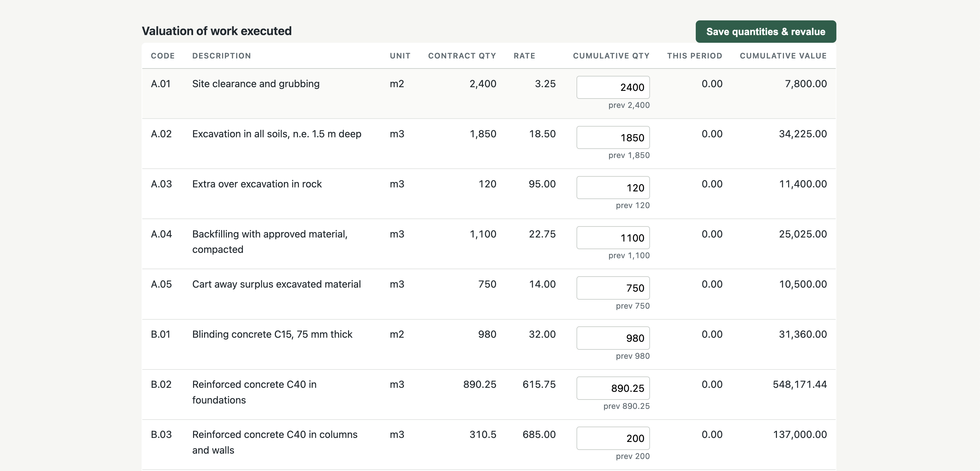The width and height of the screenshot is (980, 471).
Task: Edit cumulative qty for Site clearance A.01
Action: point(613,87)
